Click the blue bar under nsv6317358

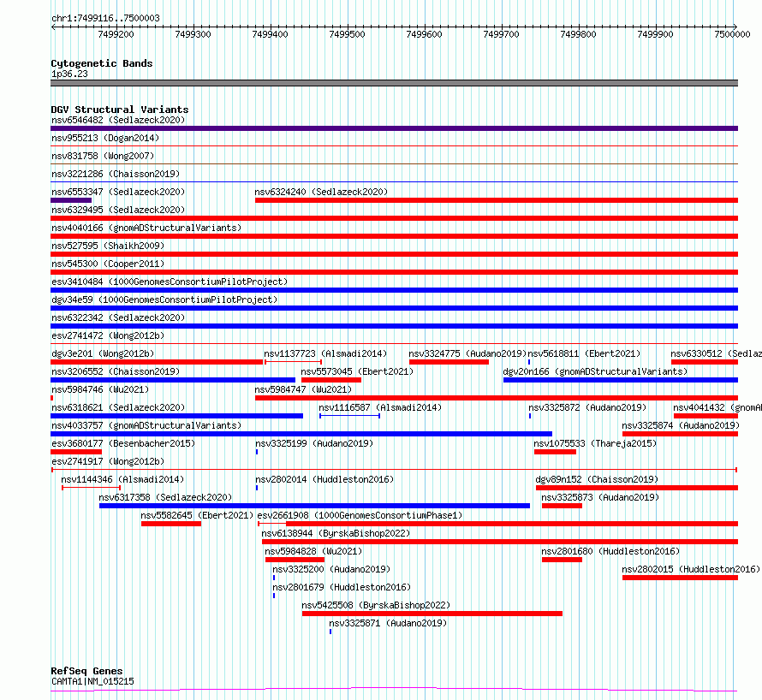click(314, 506)
